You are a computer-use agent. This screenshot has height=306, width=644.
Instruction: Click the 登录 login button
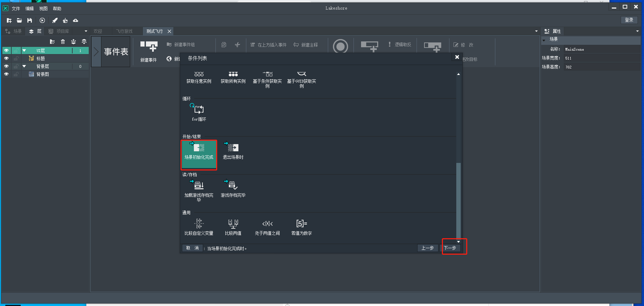point(629,20)
